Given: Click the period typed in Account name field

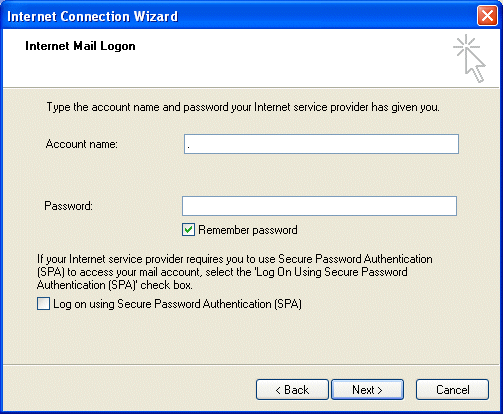Looking at the screenshot, I should pyautogui.click(x=189, y=147).
